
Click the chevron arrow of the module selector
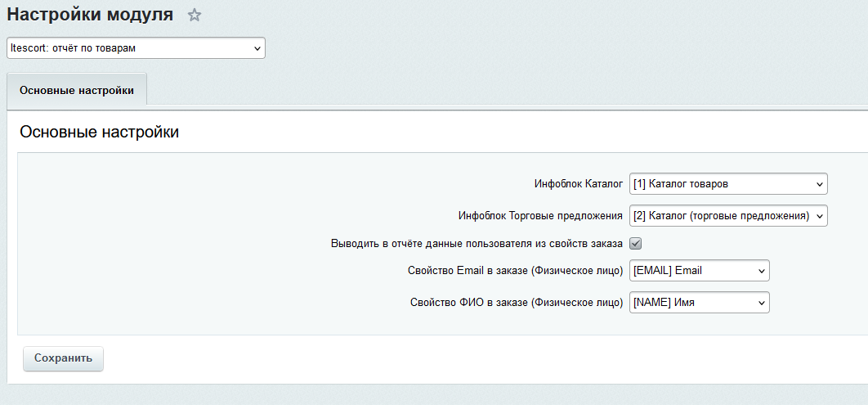[x=257, y=49]
